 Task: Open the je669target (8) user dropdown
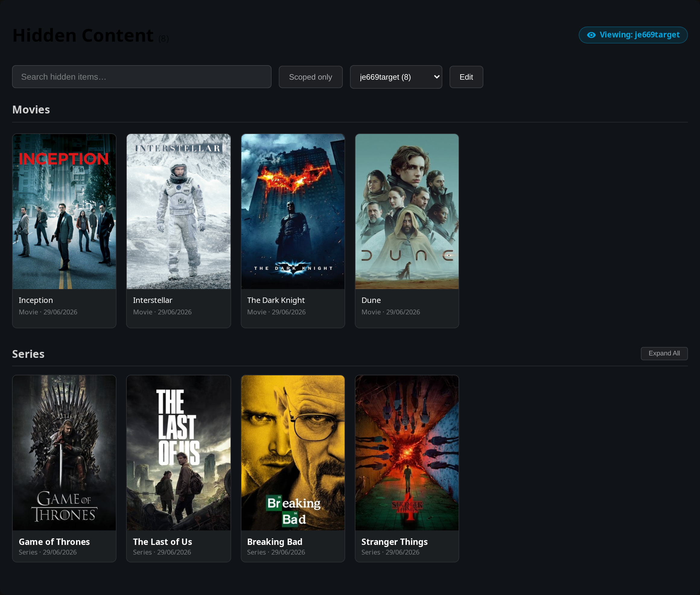coord(396,77)
